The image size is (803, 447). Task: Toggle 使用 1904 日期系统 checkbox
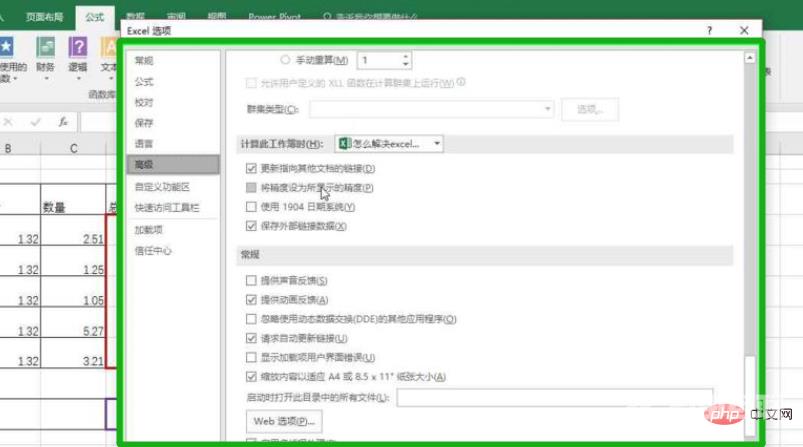tap(251, 206)
